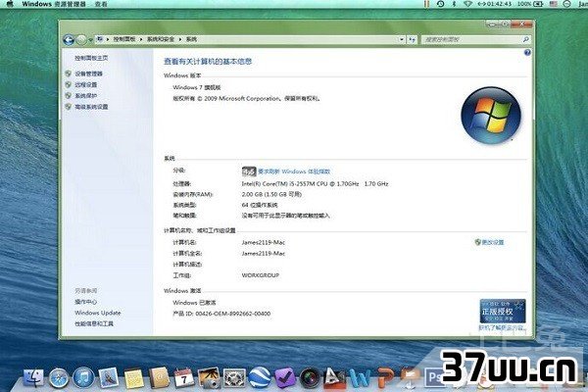This screenshot has height=392, width=588.
Task: Launch PowerPoint from the Dock
Action: point(385,377)
